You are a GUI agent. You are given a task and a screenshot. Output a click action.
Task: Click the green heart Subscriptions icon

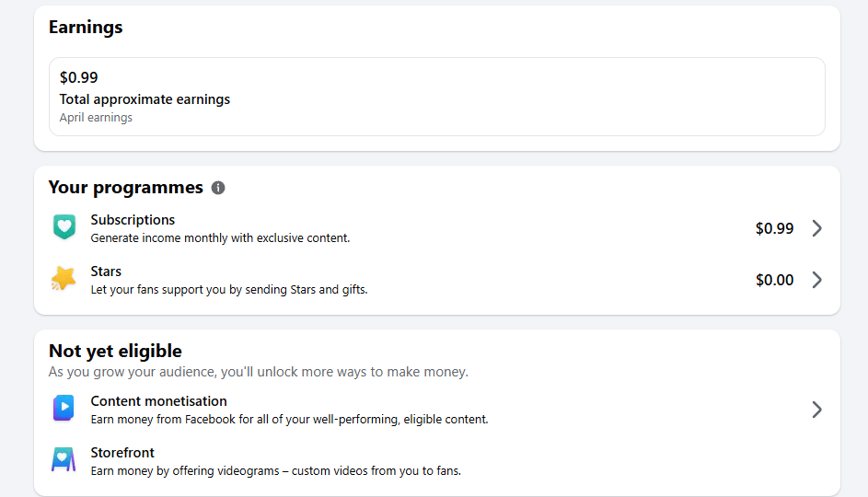coord(64,227)
